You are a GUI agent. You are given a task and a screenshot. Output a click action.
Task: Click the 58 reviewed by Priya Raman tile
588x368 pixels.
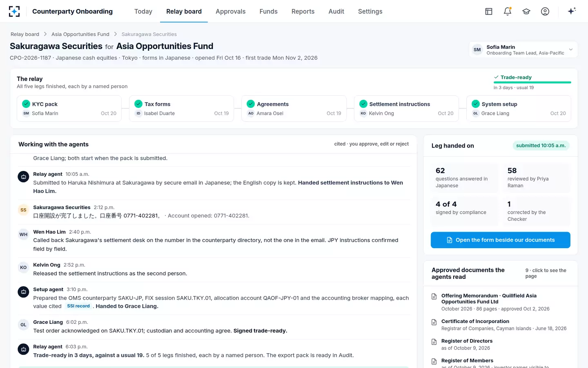pyautogui.click(x=537, y=178)
